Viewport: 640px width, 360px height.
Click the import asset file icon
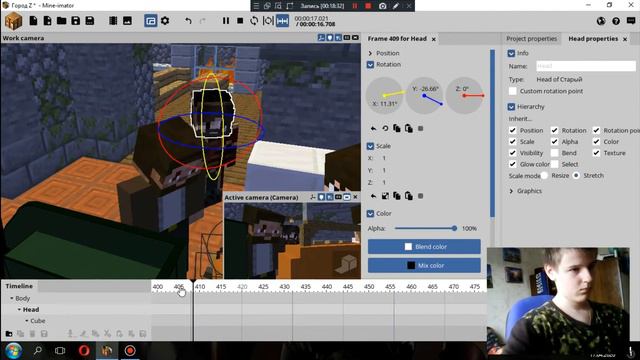pos(47,20)
